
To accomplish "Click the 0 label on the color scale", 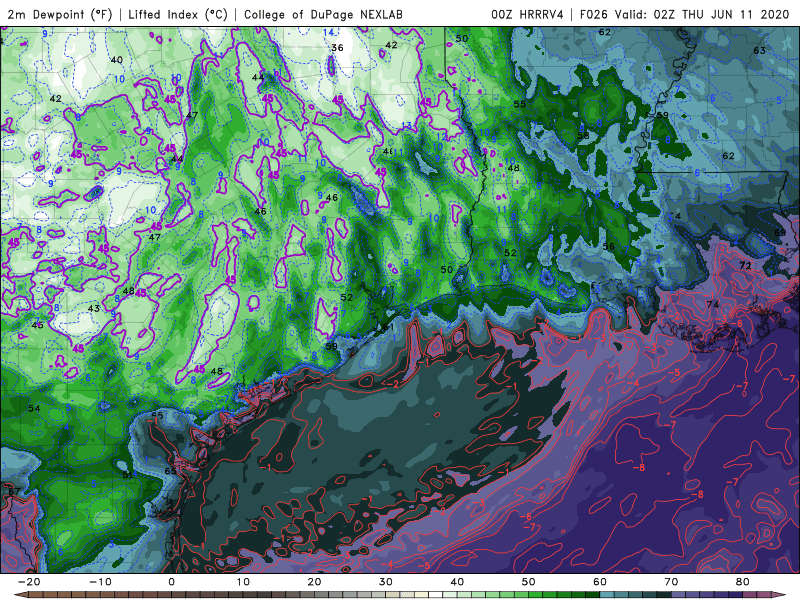I will point(171,582).
